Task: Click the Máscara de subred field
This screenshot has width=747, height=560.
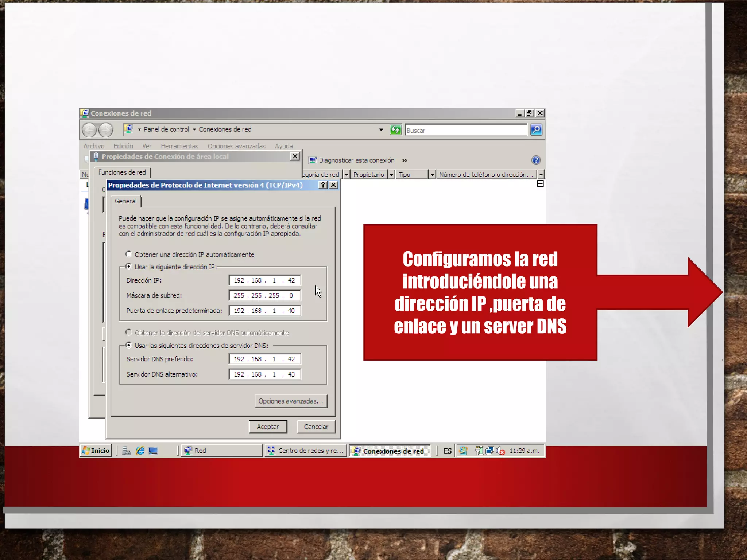Action: pos(265,295)
